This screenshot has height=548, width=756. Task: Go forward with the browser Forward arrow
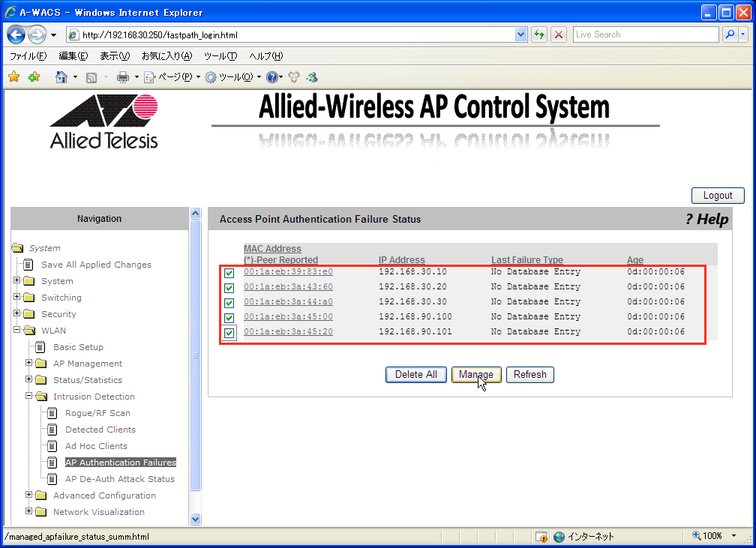(x=37, y=34)
